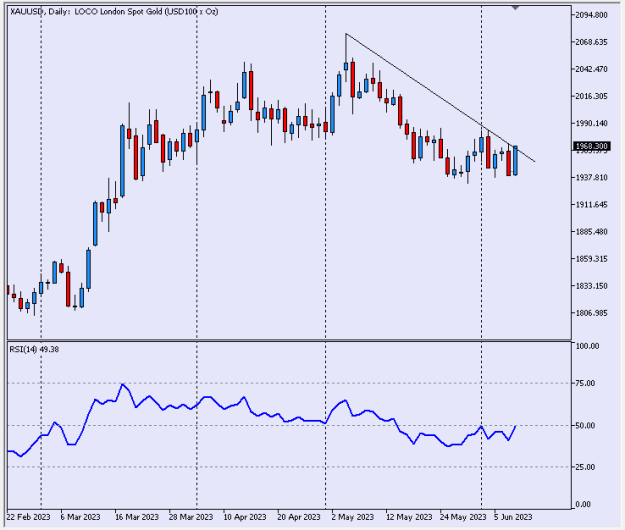Image resolution: width=625 pixels, height=530 pixels.
Task: Click the 2016.305 price axis label
Action: pyautogui.click(x=592, y=96)
